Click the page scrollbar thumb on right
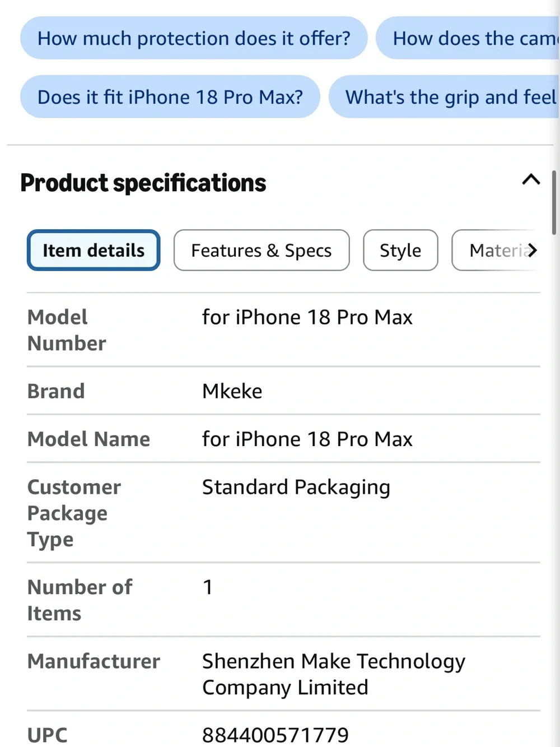 pos(554,203)
